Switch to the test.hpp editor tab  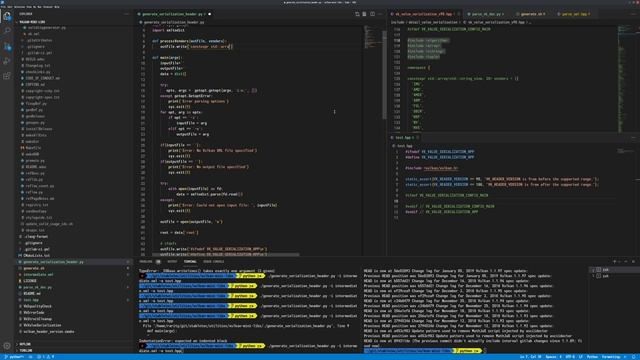405,138
